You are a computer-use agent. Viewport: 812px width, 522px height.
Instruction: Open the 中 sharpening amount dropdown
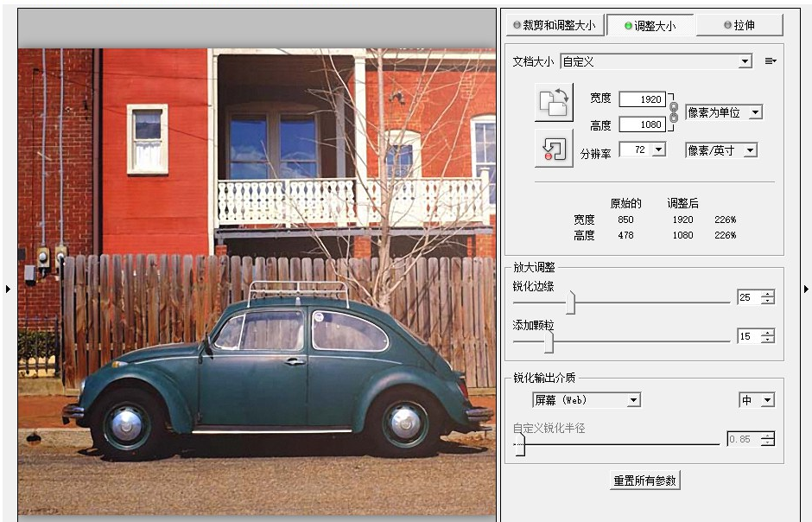click(x=757, y=400)
